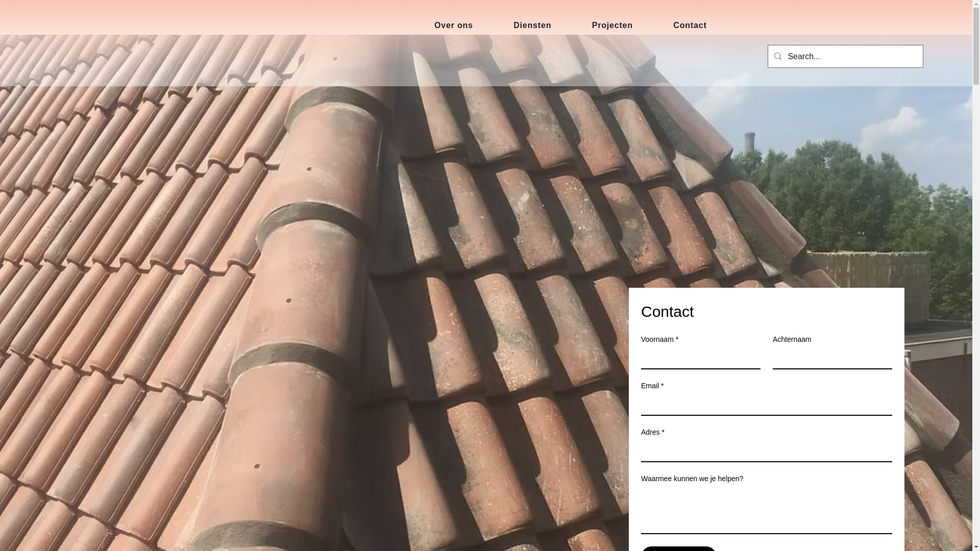Click the Achternaam input field
The width and height of the screenshot is (980, 551).
(x=832, y=359)
